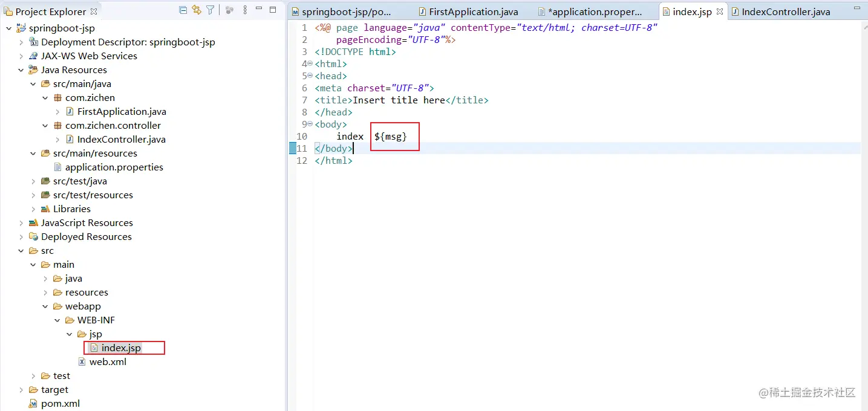Collapse all in Project Explorer toolbar
868x411 pixels.
(x=183, y=10)
